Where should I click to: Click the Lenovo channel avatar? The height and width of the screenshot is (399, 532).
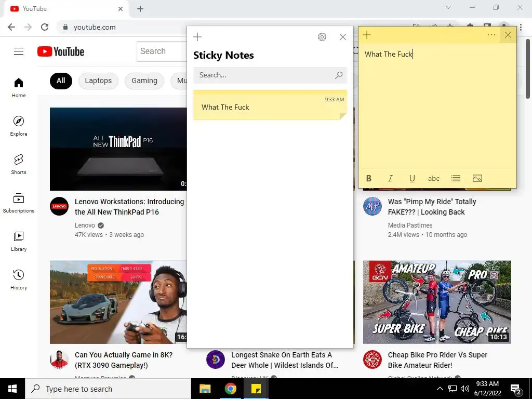59,206
